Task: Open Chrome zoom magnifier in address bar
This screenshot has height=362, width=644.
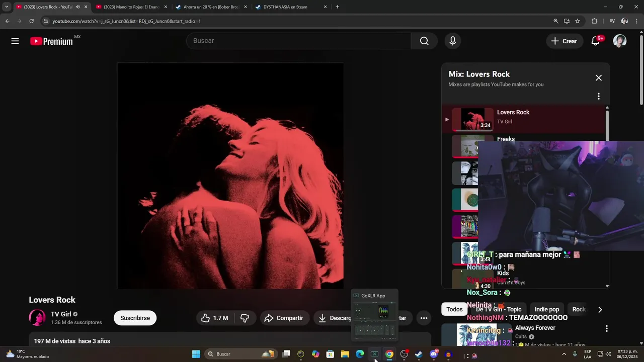Action: click(x=555, y=21)
